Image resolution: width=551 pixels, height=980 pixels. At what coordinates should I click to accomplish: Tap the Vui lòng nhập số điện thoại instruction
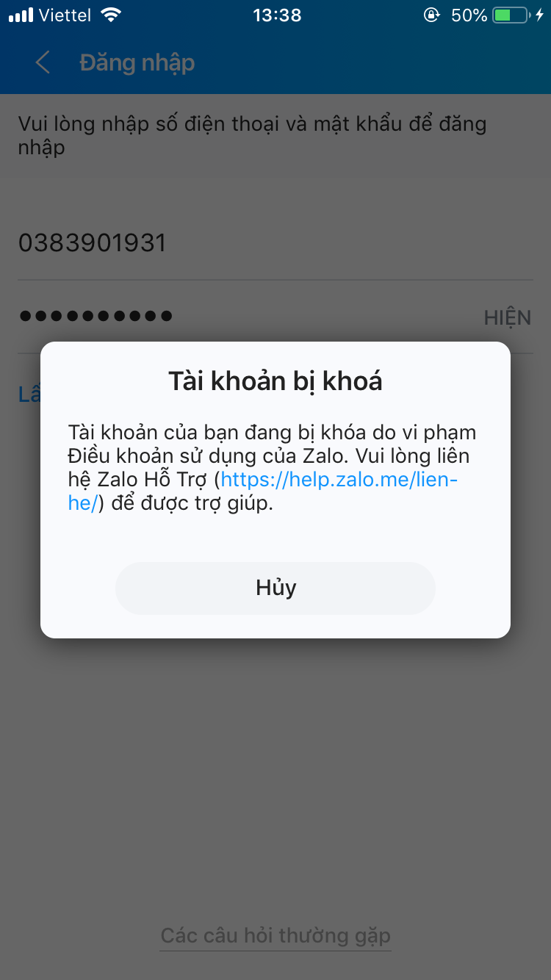253,135
